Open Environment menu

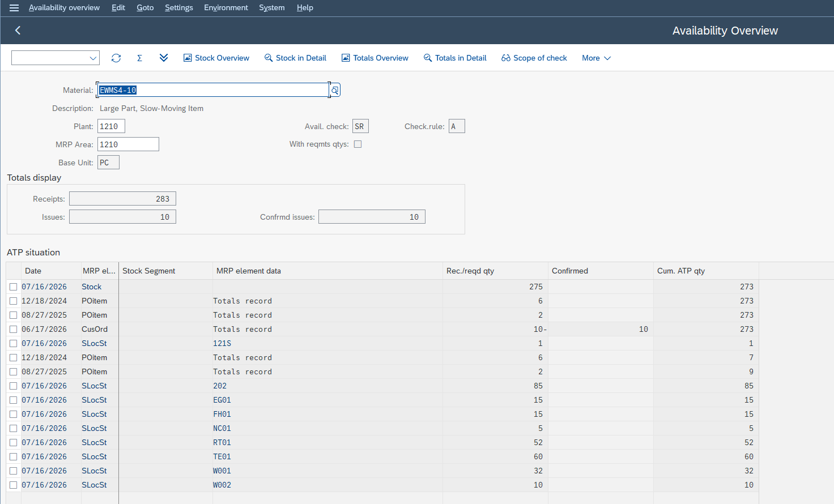[226, 7]
